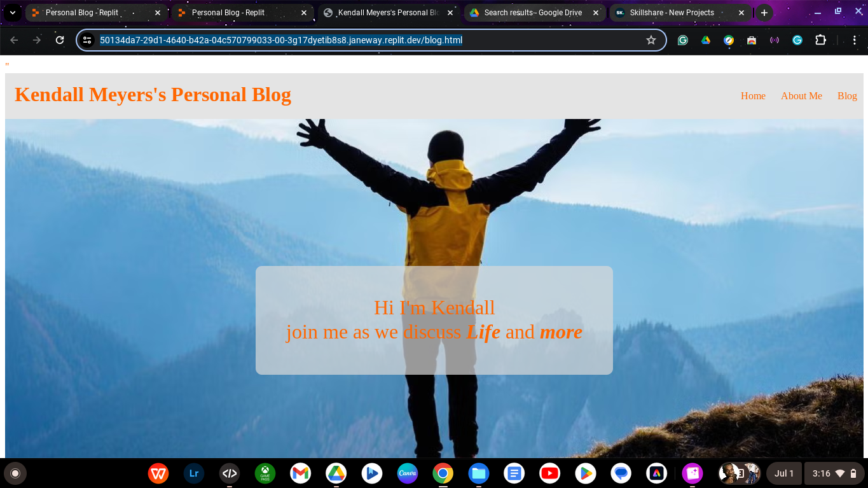Go forward to the next page
This screenshot has height=488, width=868.
[x=37, y=40]
